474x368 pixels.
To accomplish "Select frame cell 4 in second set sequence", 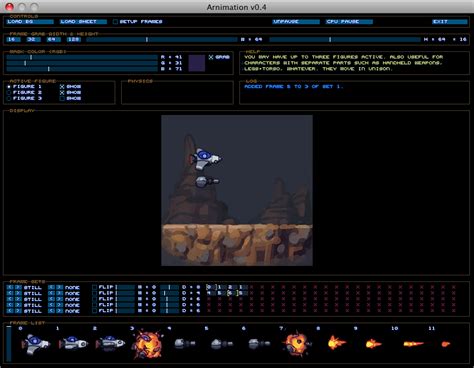I will (x=210, y=293).
